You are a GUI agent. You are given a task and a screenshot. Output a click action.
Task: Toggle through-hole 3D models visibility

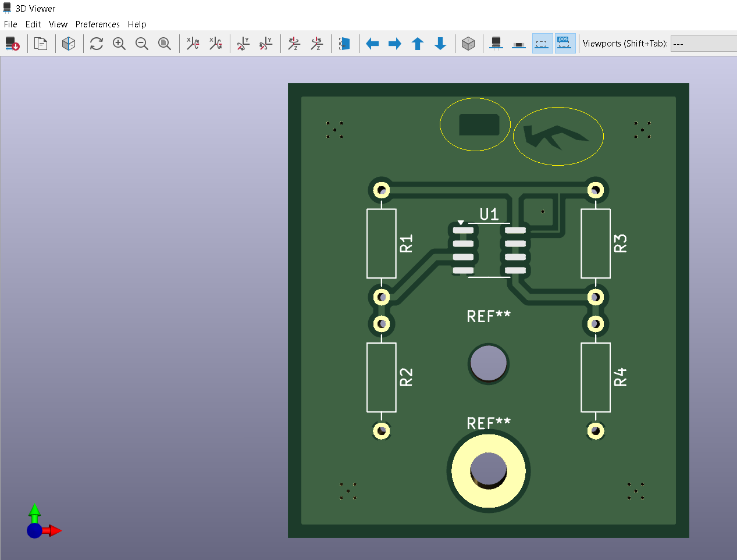tap(496, 44)
